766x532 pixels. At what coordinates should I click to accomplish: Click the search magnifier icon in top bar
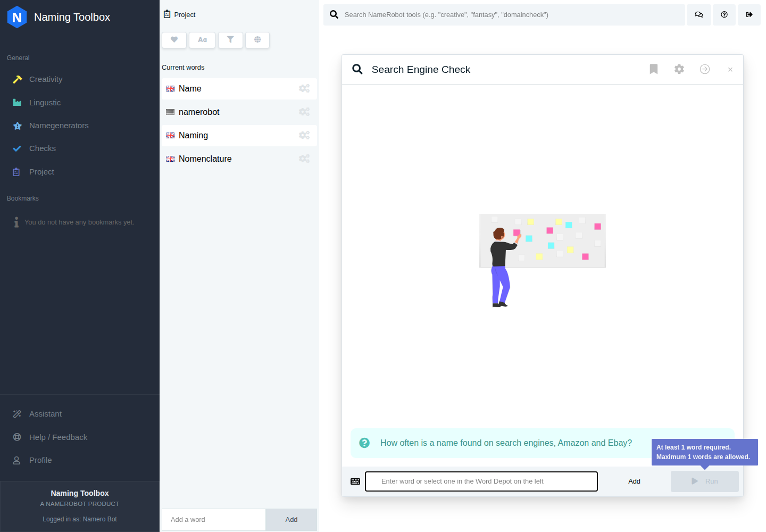[334, 15]
